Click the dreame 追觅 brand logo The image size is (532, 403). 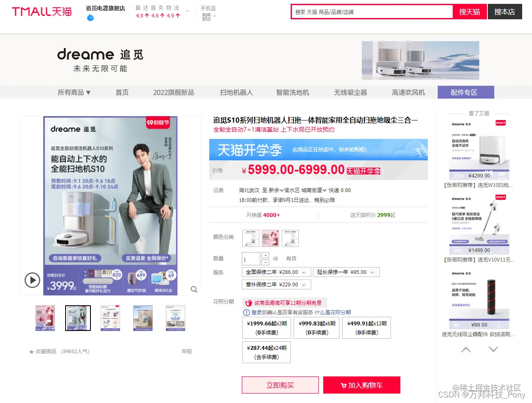click(100, 54)
